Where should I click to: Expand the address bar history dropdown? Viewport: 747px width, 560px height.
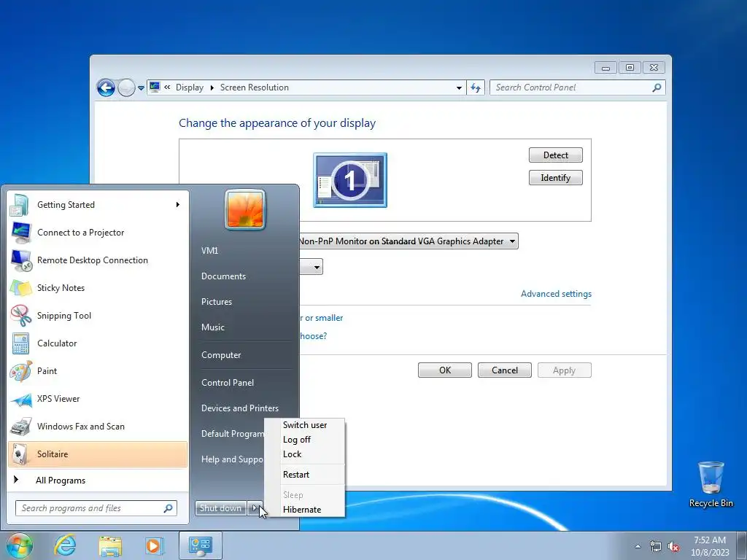459,87
